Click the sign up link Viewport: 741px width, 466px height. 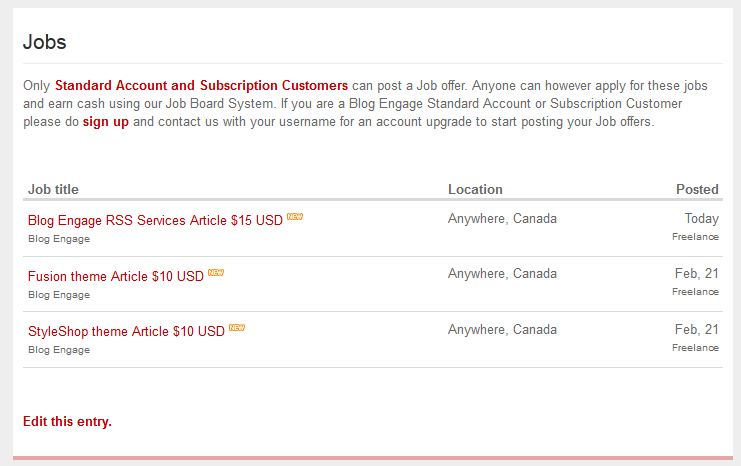(x=106, y=122)
